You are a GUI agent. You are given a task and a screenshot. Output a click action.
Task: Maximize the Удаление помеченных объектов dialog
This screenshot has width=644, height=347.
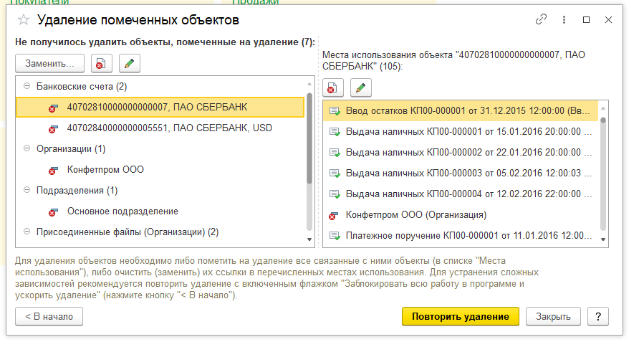pos(587,20)
